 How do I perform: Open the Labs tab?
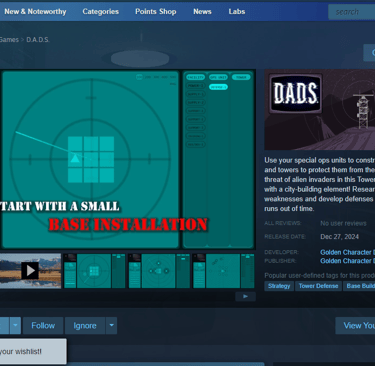point(237,12)
